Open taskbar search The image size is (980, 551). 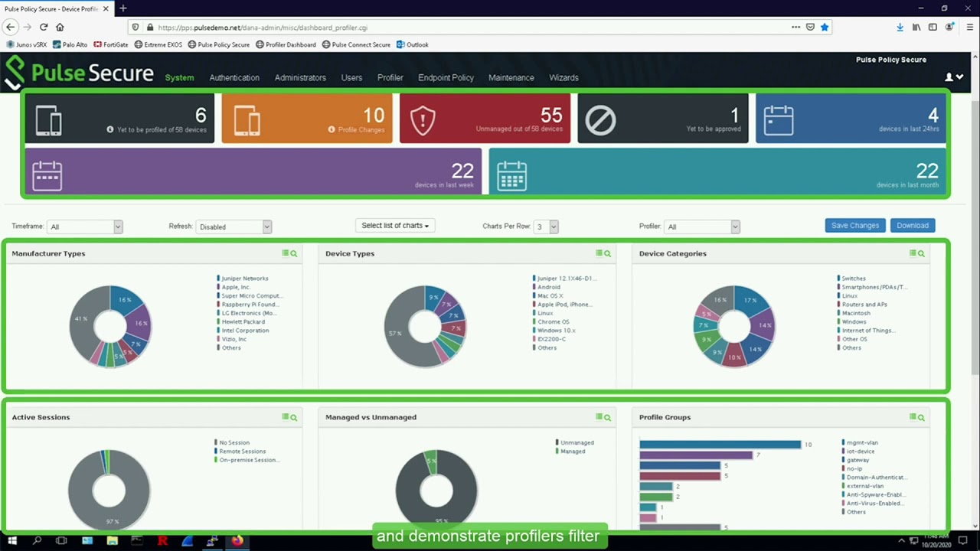37,541
